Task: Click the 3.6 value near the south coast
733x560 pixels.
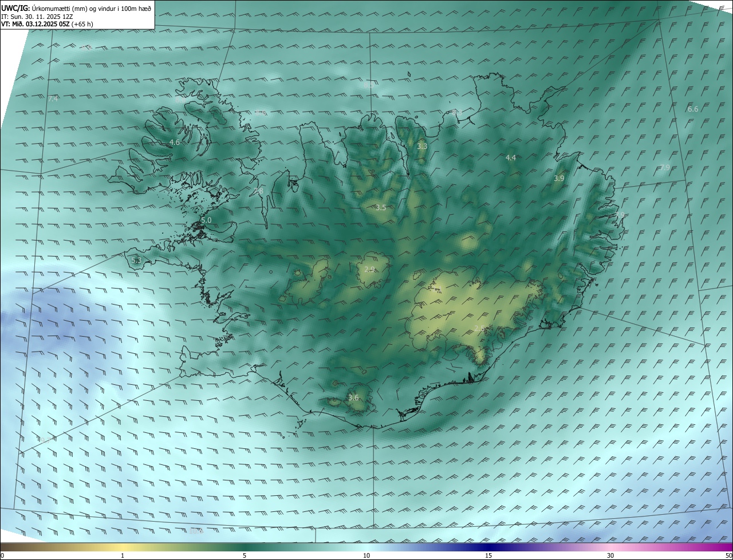Action: click(x=353, y=397)
